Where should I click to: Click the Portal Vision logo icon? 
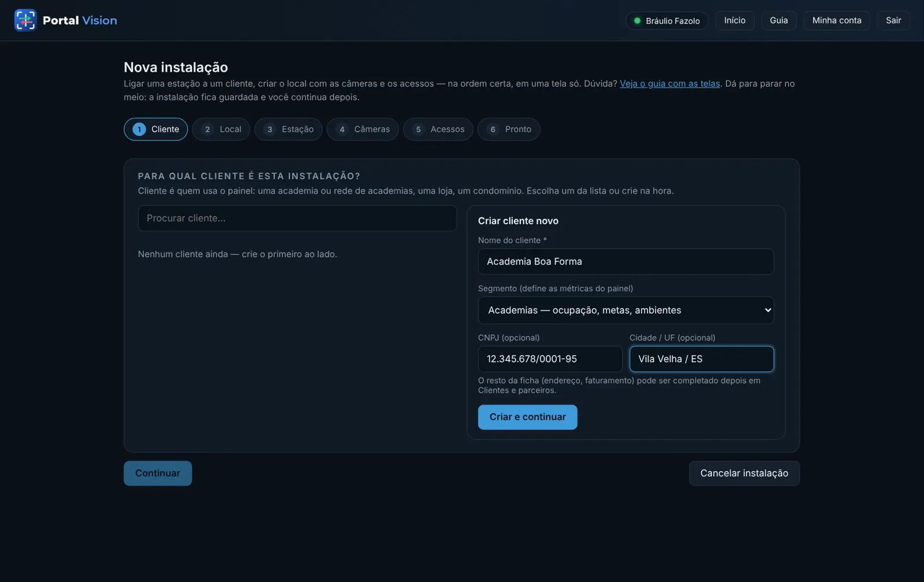[x=25, y=20]
